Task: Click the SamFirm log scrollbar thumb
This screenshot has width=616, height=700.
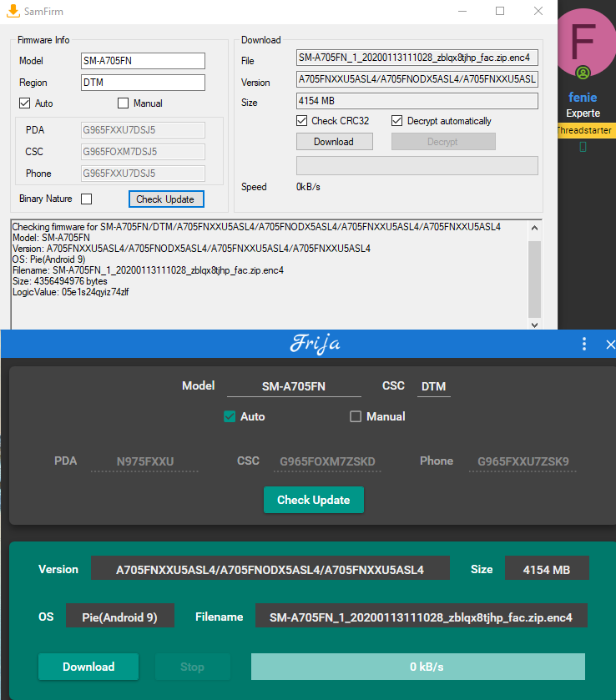Action: [535, 279]
